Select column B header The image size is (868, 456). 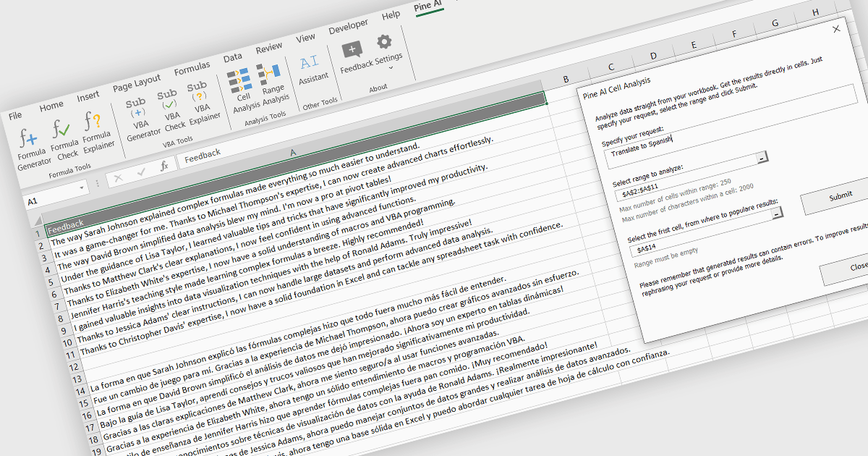pos(565,80)
